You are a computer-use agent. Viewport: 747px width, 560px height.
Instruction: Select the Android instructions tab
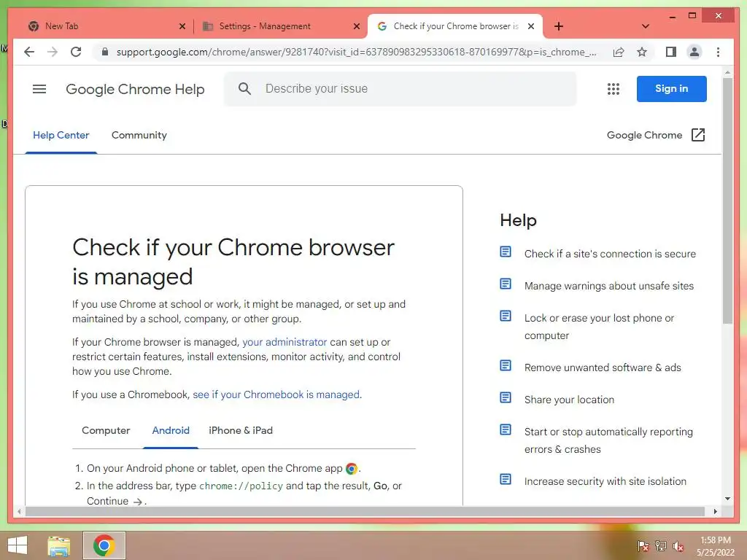(171, 430)
